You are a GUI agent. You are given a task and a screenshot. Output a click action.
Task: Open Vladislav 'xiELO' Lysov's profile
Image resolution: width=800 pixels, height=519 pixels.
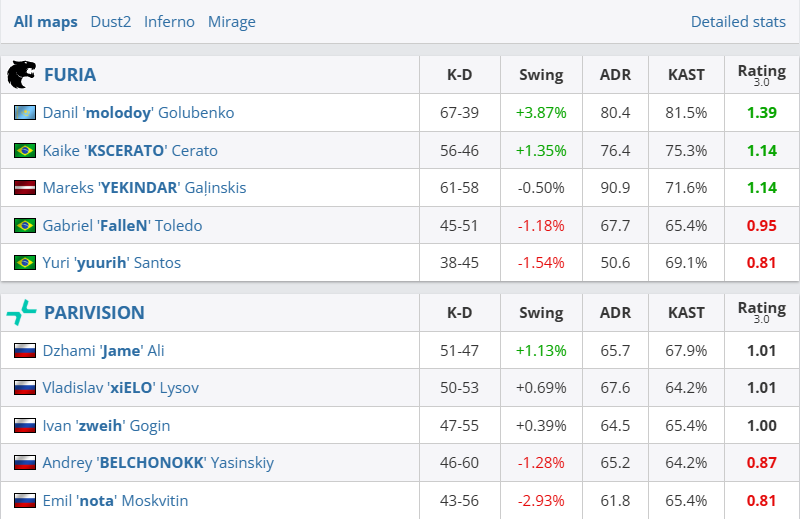[x=120, y=388]
